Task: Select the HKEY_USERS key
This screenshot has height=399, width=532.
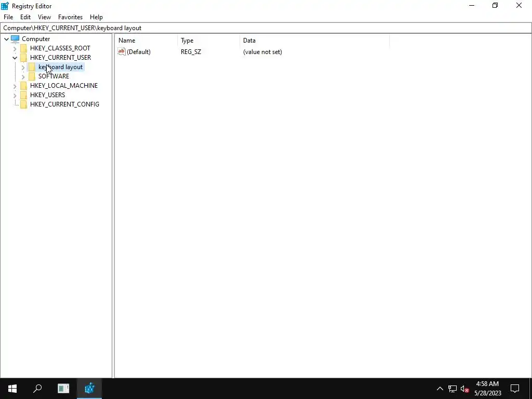Action: (47, 95)
